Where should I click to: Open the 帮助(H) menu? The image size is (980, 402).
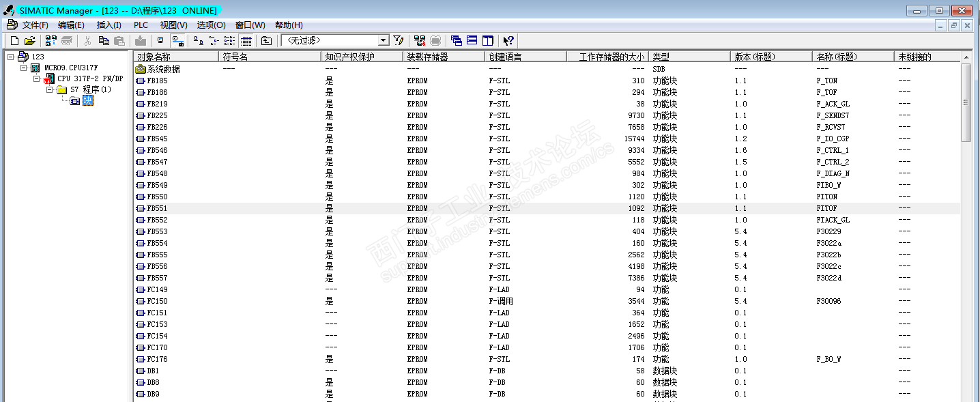(x=289, y=25)
